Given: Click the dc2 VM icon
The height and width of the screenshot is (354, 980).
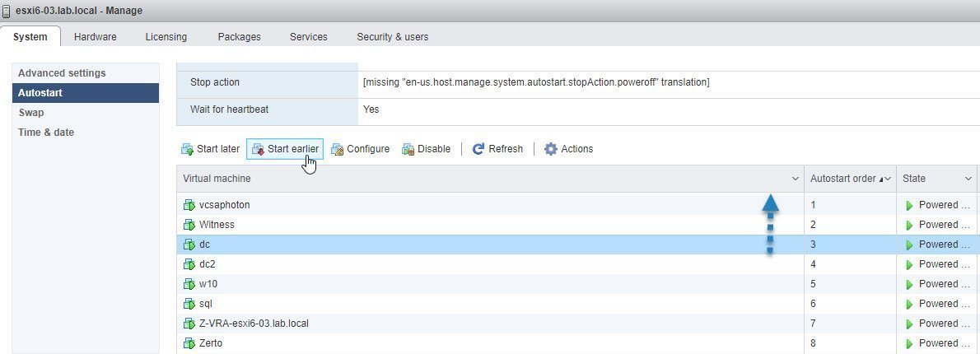Looking at the screenshot, I should coord(189,264).
